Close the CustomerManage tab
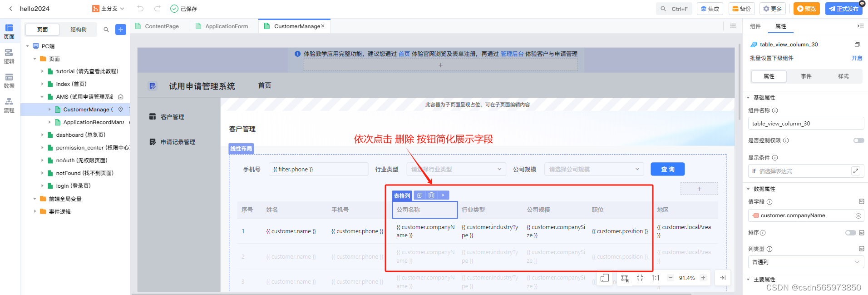The height and width of the screenshot is (295, 868). 323,26
